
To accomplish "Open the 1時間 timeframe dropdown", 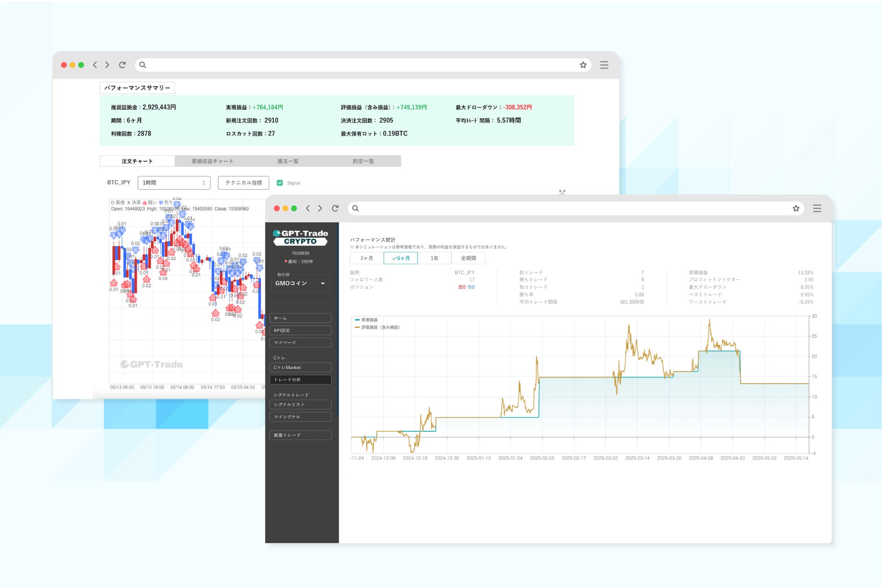I will [x=174, y=183].
